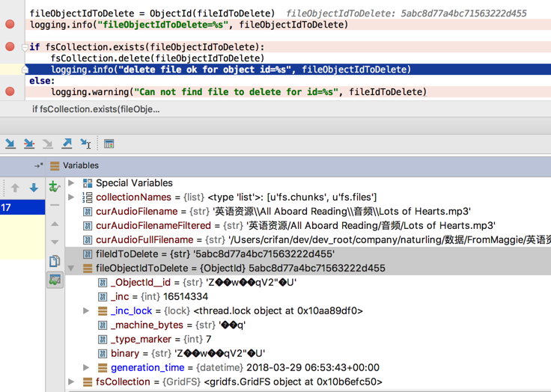
Task: Select the curAudioFilename variable row
Action: [x=308, y=211]
